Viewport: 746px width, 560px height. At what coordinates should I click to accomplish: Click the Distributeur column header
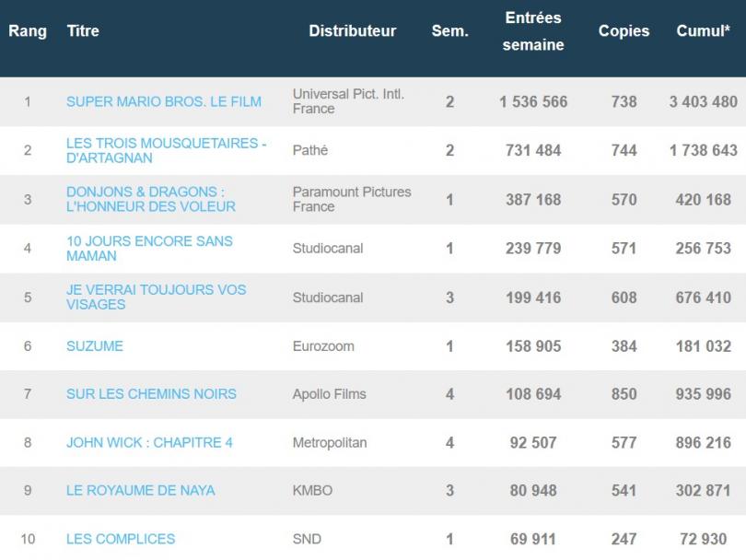pyautogui.click(x=352, y=31)
